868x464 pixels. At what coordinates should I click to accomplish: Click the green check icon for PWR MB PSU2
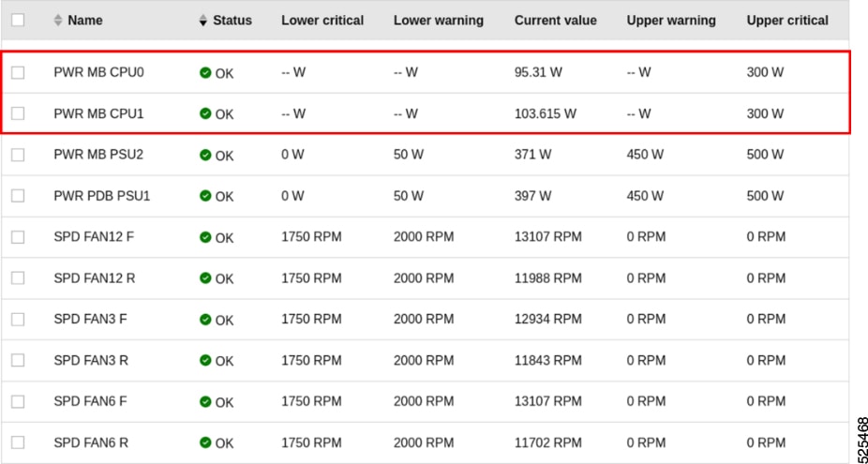[205, 155]
